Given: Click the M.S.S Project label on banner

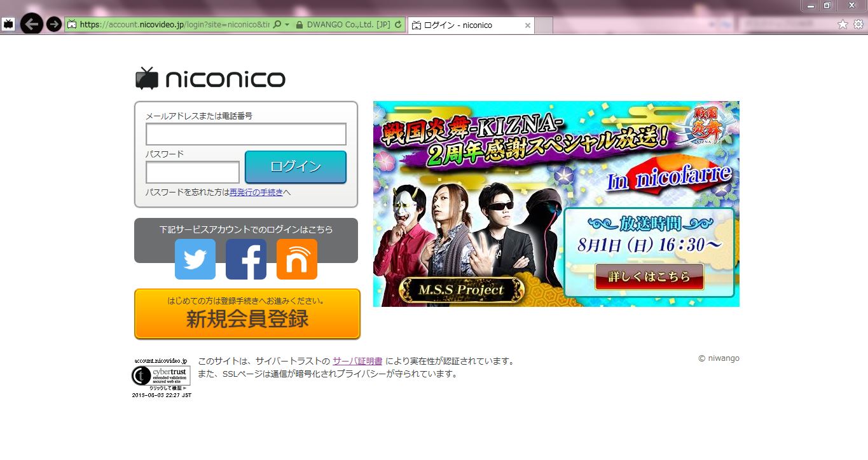Looking at the screenshot, I should click(x=462, y=290).
